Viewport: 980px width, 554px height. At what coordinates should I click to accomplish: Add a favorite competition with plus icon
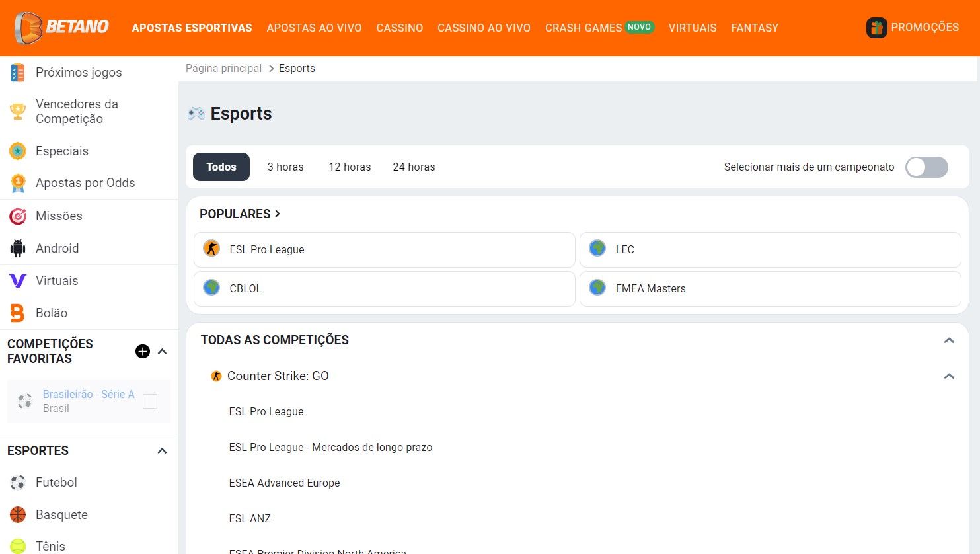(x=143, y=351)
